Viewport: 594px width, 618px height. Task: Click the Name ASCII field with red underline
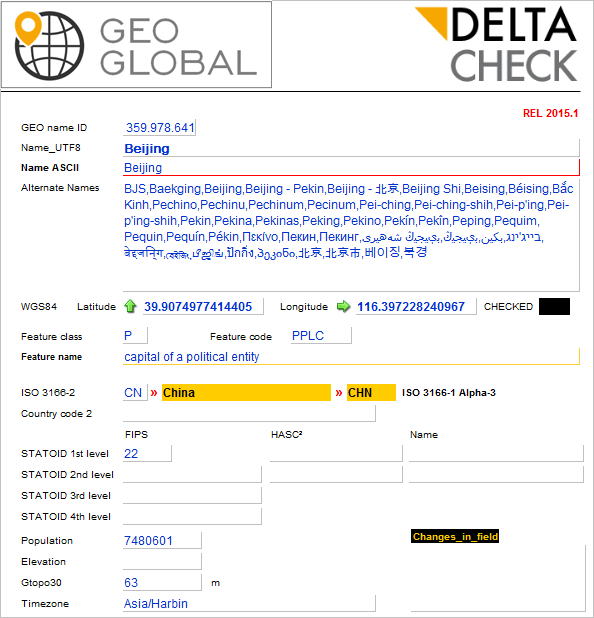click(351, 168)
